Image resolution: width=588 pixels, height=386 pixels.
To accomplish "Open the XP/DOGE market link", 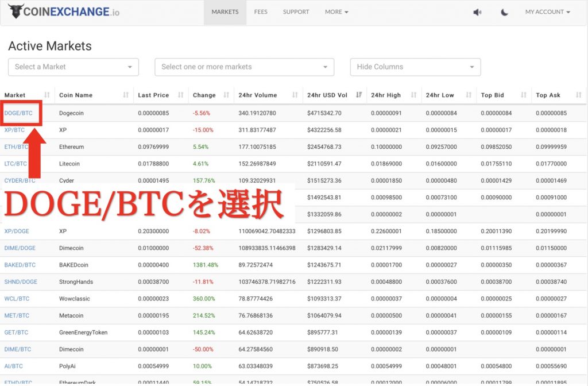I will click(17, 231).
